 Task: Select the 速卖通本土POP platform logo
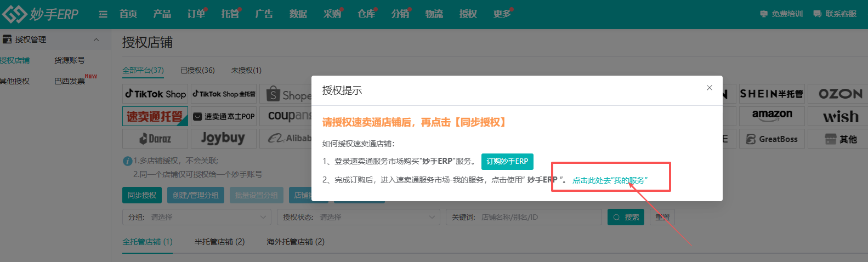click(224, 116)
